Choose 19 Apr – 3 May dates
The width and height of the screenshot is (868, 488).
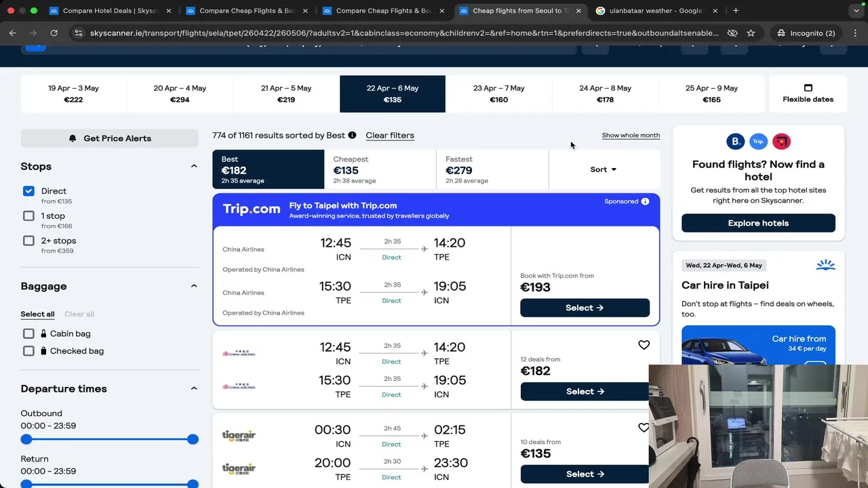click(73, 94)
